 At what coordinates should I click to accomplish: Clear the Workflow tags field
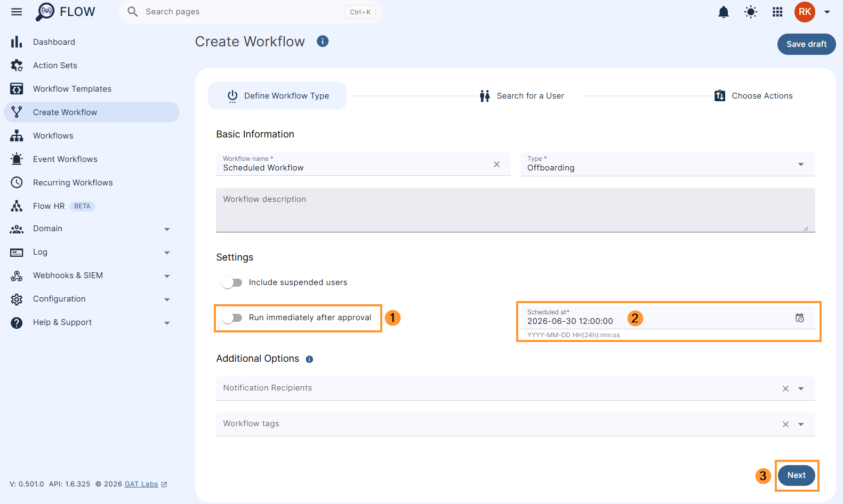[785, 425]
